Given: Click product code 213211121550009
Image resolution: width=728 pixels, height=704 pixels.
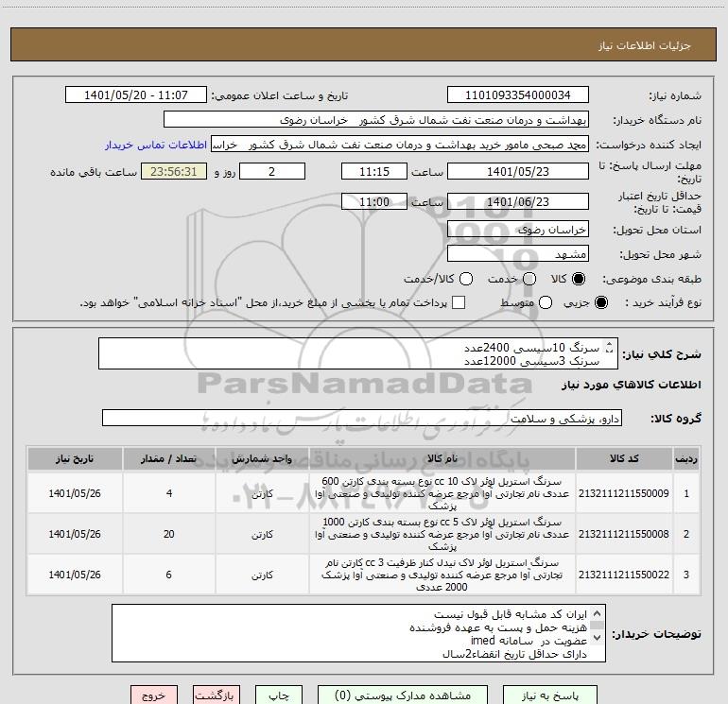Looking at the screenshot, I should (624, 493).
